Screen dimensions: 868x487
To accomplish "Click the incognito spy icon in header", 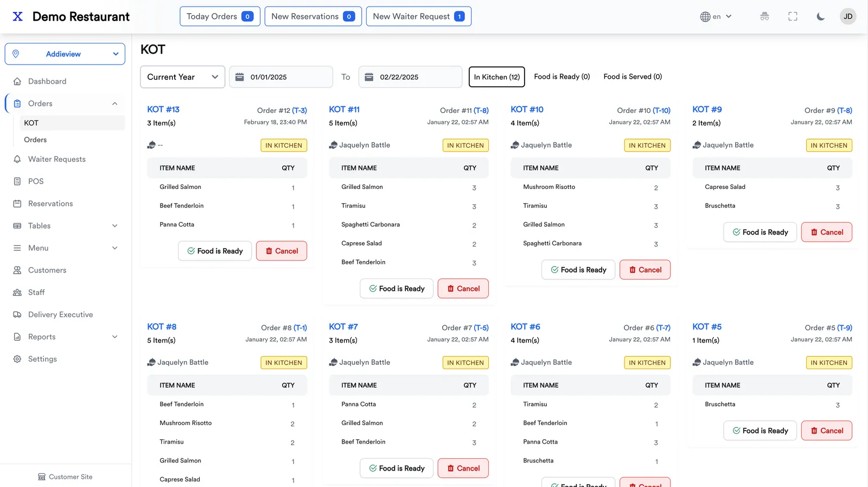I will coord(764,16).
